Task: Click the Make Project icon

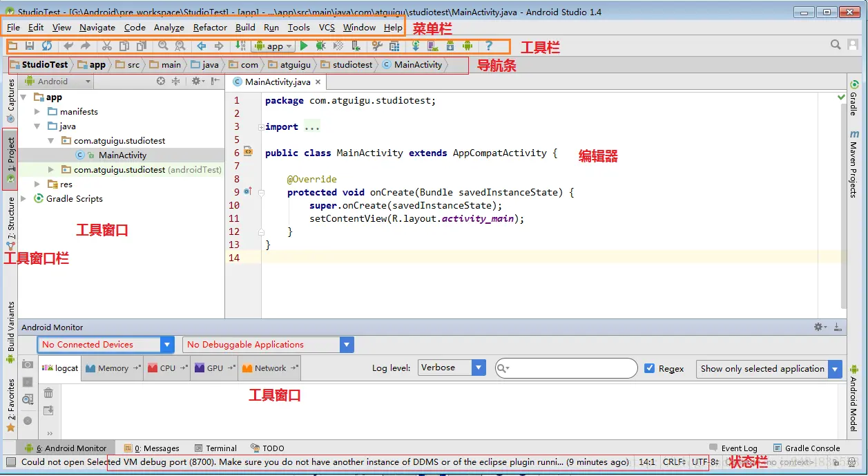Action: coord(240,46)
